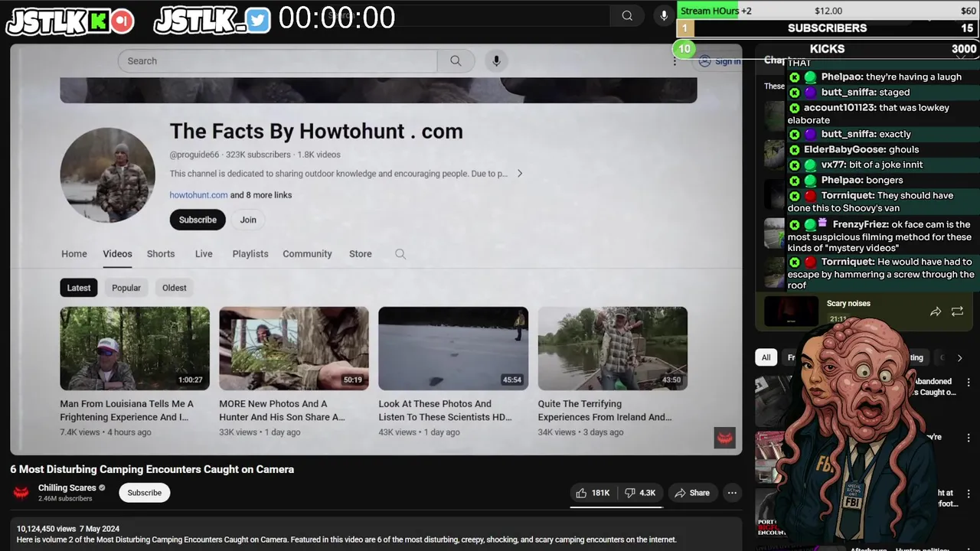The image size is (980, 551).
Task: Click the magnifier icon beside the channel Search box
Action: pos(456,61)
